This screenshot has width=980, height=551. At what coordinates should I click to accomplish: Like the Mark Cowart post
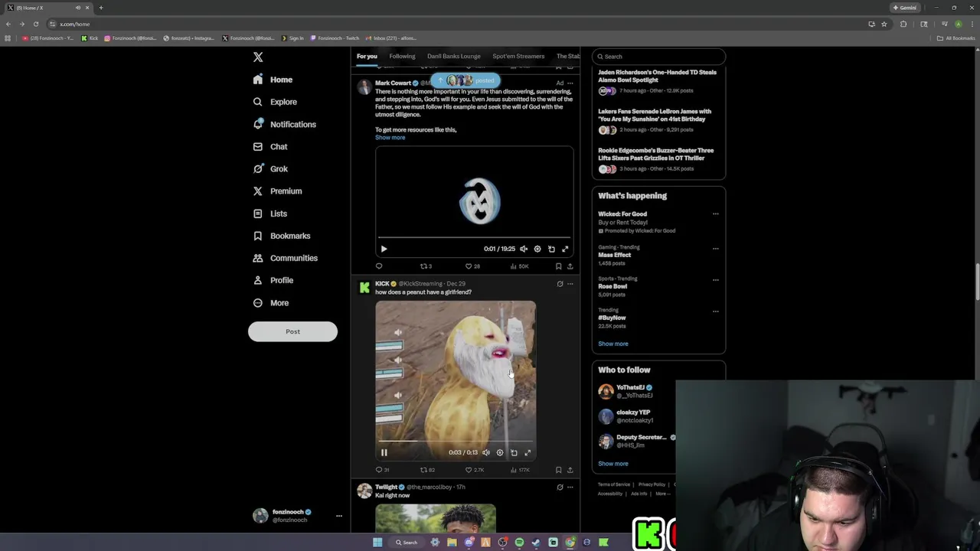(x=472, y=266)
